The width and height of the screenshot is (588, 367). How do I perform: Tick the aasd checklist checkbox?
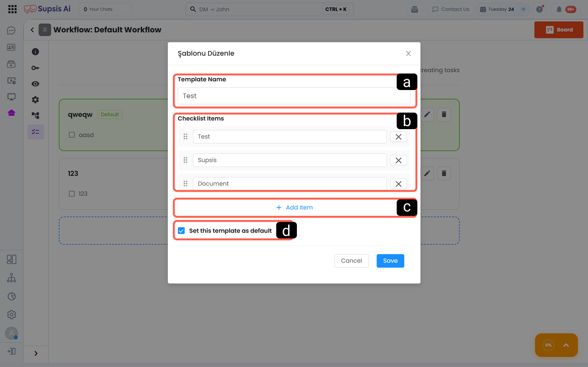72,135
